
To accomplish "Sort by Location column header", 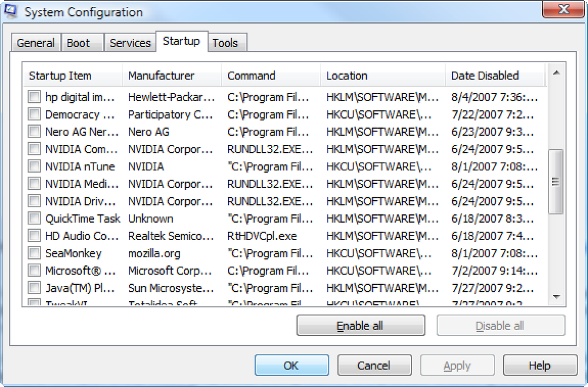I will 383,75.
